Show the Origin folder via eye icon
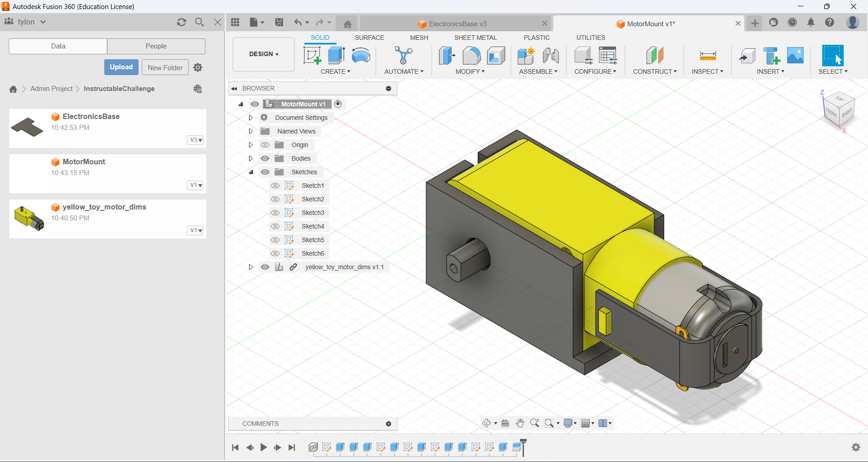Image resolution: width=868 pixels, height=462 pixels. (265, 145)
